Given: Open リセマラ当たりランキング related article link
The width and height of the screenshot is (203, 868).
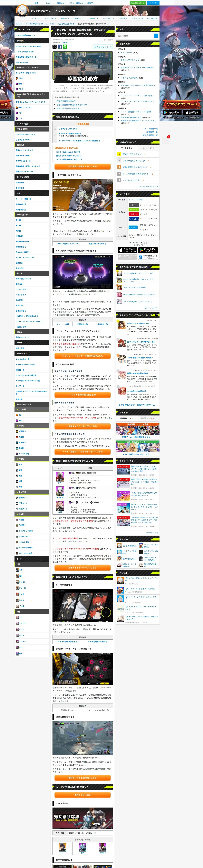Looking at the screenshot, I should click(x=68, y=244).
